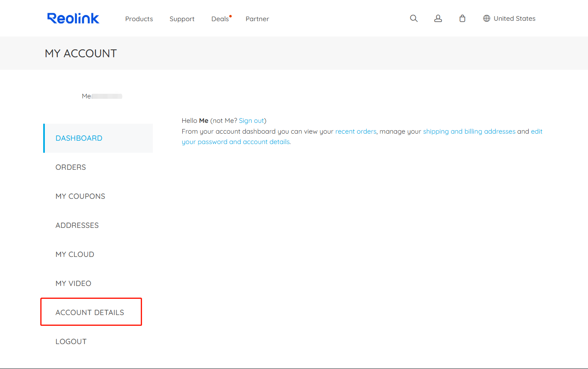This screenshot has width=588, height=369.
Task: Open the Partner menu item
Action: 257,19
